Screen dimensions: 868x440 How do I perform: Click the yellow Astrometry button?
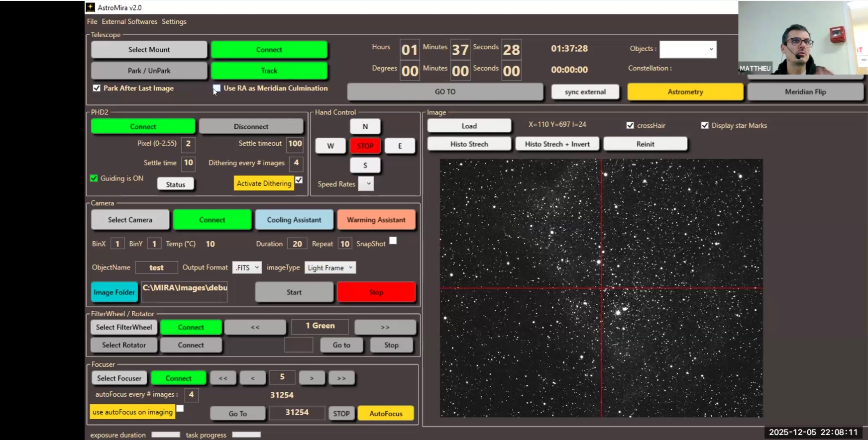point(685,92)
